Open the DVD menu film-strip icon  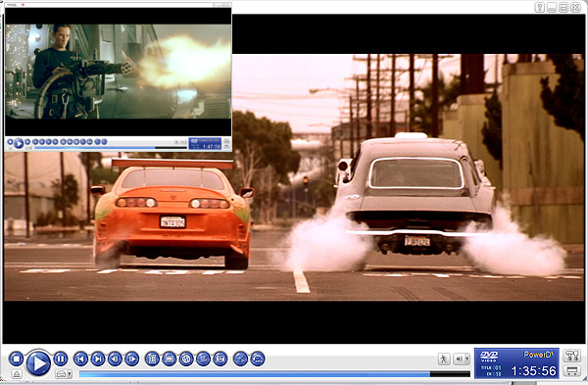pyautogui.click(x=152, y=360)
